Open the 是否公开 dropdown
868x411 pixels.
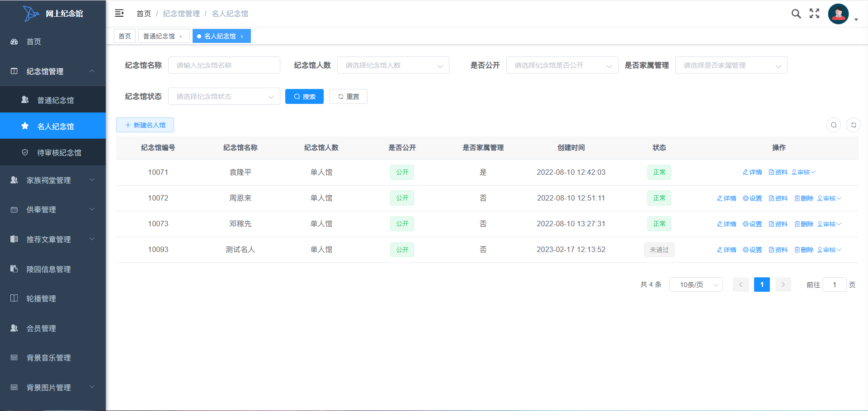point(562,65)
